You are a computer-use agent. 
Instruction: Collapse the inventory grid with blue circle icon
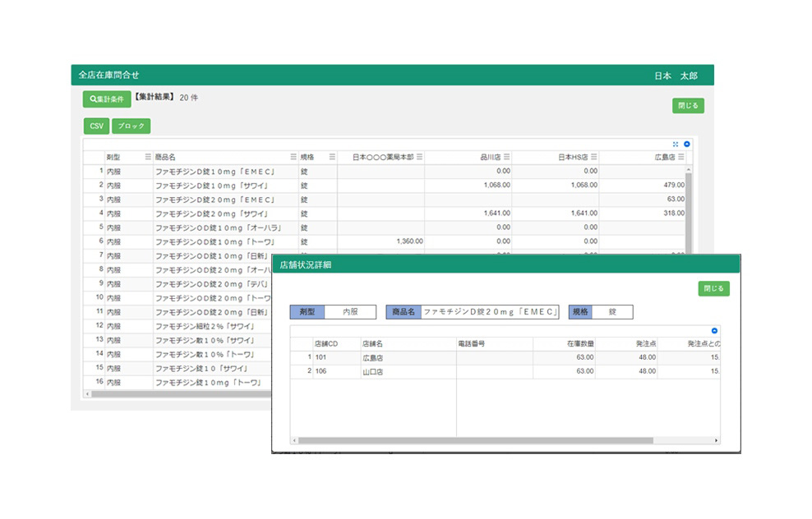click(x=687, y=144)
